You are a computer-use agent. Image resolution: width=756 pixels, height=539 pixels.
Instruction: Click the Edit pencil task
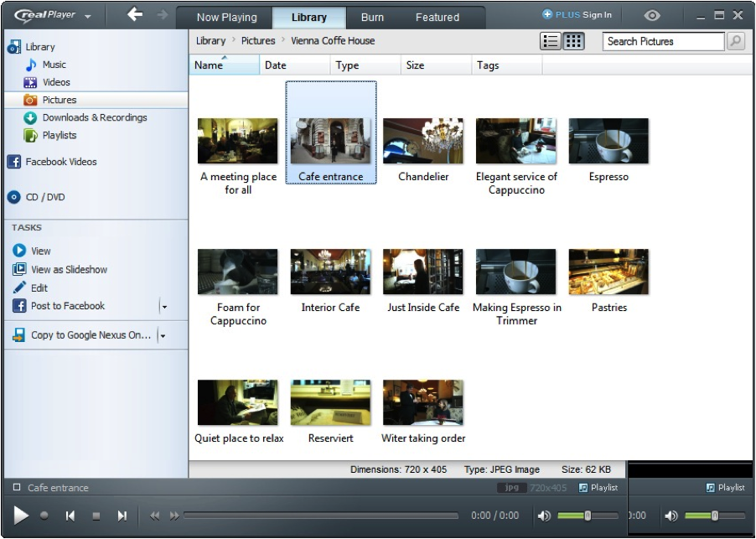(30, 288)
